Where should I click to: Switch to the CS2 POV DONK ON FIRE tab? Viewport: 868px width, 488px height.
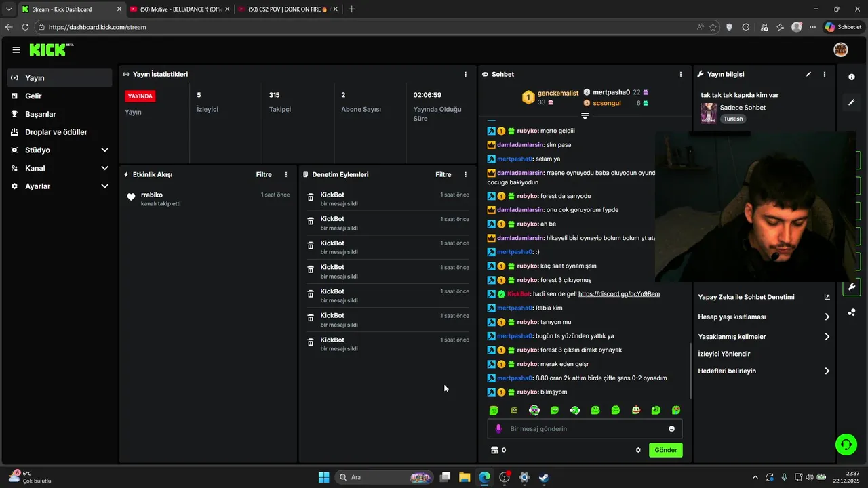coord(288,9)
